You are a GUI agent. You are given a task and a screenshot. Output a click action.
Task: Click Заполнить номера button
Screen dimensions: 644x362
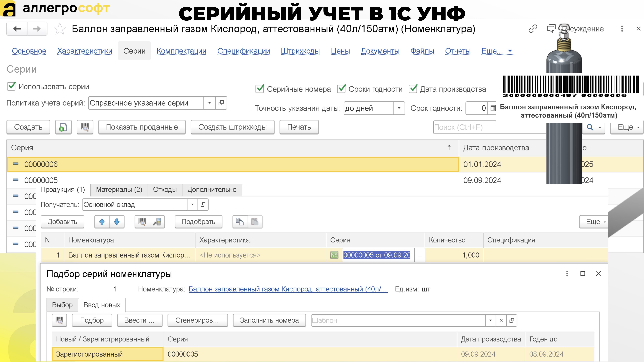click(269, 320)
